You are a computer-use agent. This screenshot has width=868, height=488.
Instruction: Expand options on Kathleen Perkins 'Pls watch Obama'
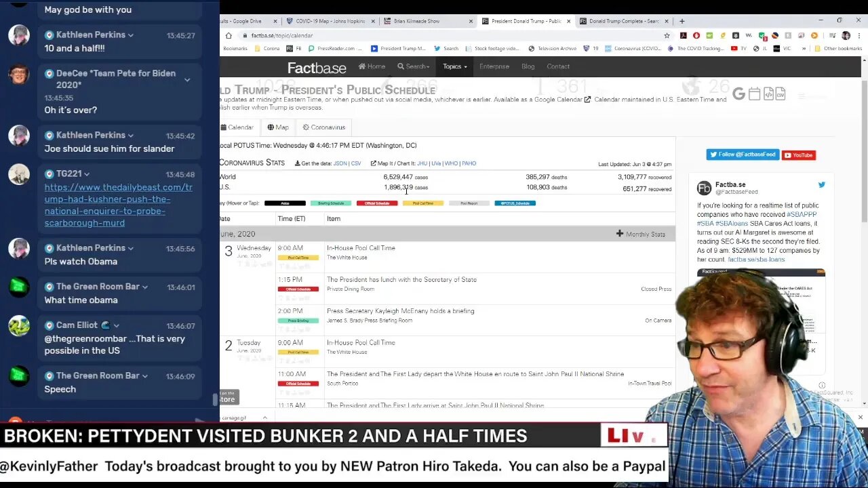(131, 249)
